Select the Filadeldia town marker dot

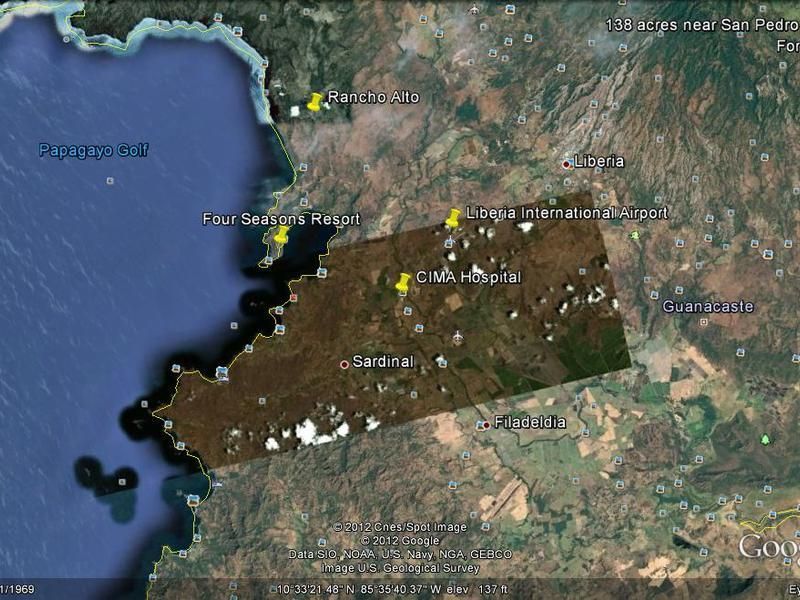486,424
